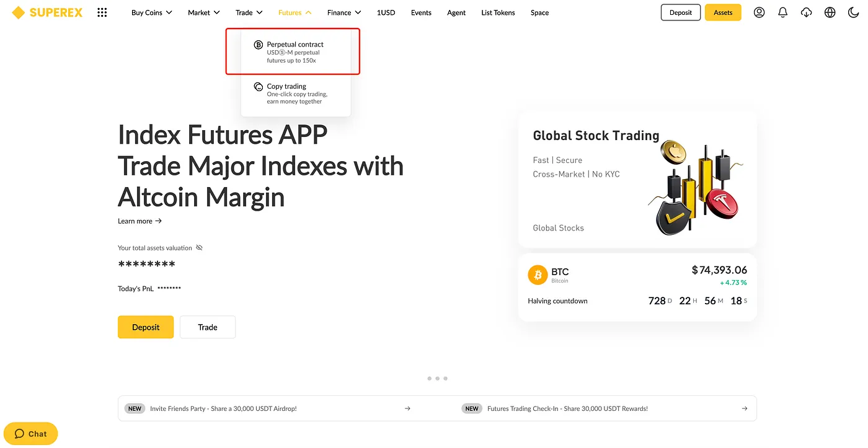Click the Halving countdown label
868x448 pixels.
click(x=557, y=301)
